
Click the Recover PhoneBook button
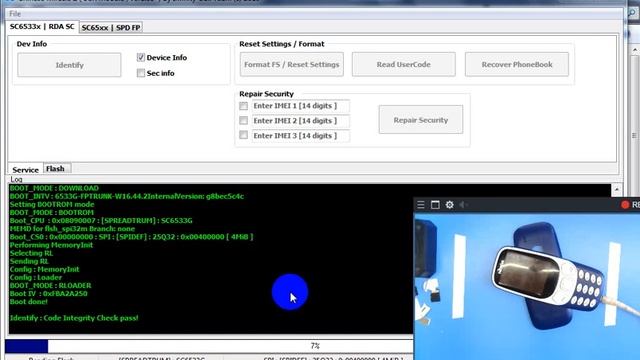click(x=517, y=64)
